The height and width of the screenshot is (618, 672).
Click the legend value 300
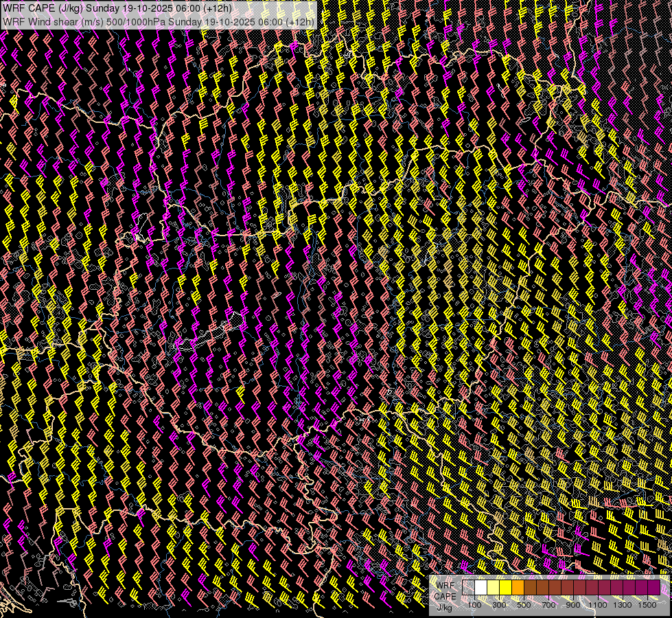click(499, 605)
